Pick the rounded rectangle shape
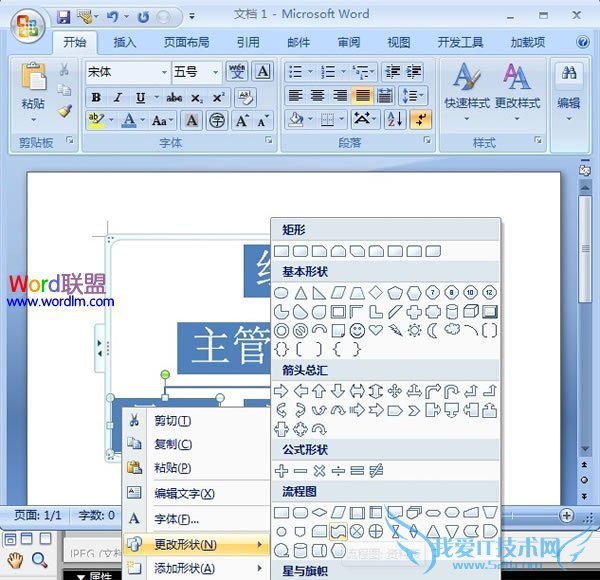 tap(300, 251)
